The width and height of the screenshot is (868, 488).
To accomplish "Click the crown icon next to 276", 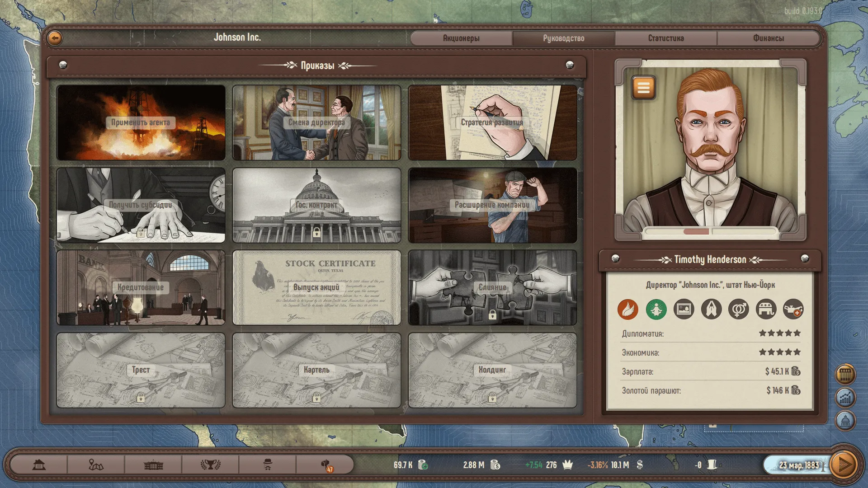I will point(567,465).
